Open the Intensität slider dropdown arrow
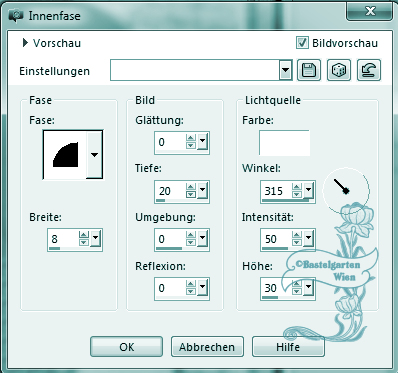Viewport: 398px width, 373px height. pyautogui.click(x=308, y=238)
